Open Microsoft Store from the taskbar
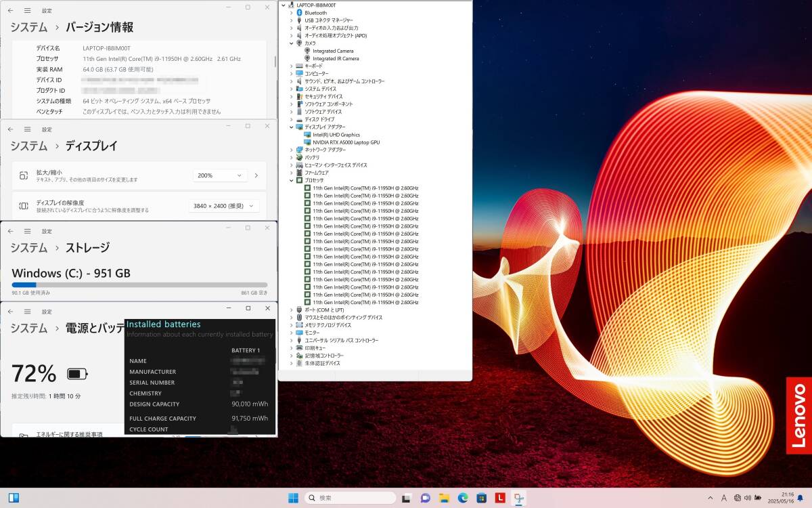Image resolution: width=812 pixels, height=508 pixels. [481, 498]
